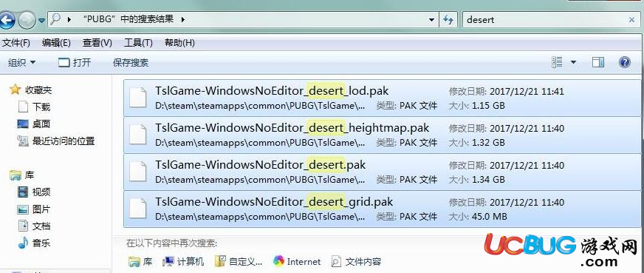Click the search magnifier icon in address bar
The width and height of the screenshot is (644, 273).
pyautogui.click(x=55, y=19)
